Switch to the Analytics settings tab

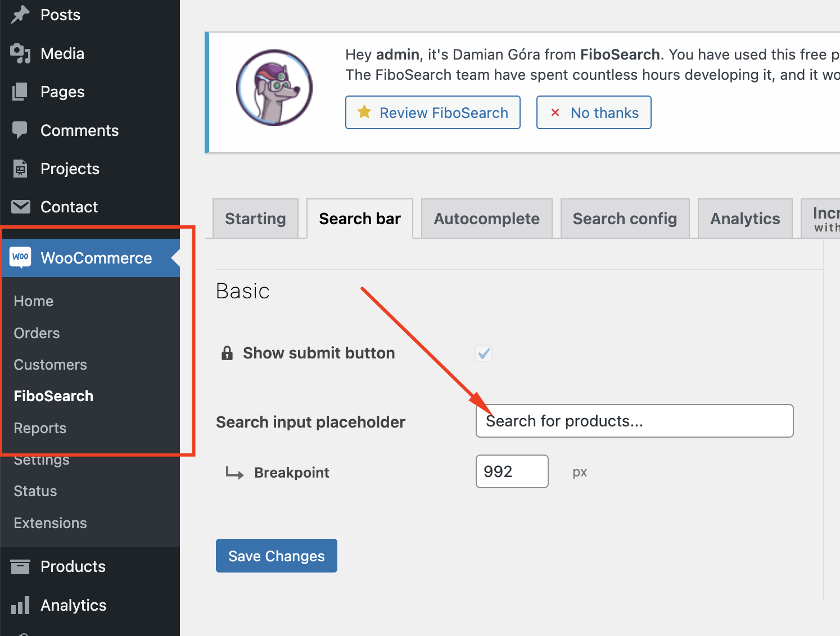tap(745, 219)
